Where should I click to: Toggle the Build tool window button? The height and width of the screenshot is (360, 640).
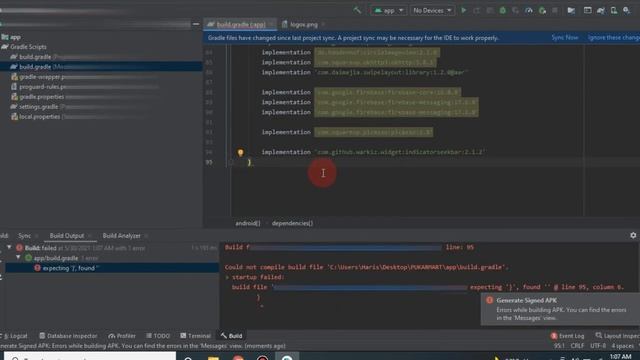(231, 336)
